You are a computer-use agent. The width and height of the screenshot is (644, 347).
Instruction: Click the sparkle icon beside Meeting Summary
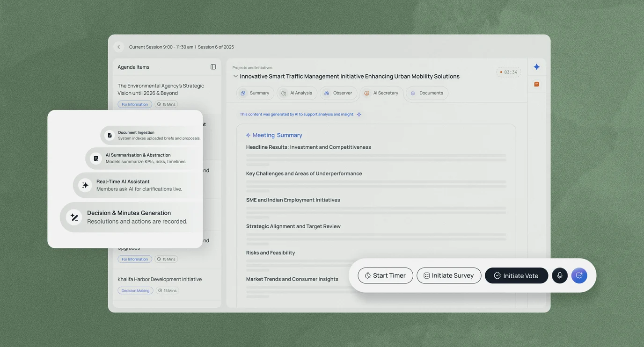coord(248,135)
